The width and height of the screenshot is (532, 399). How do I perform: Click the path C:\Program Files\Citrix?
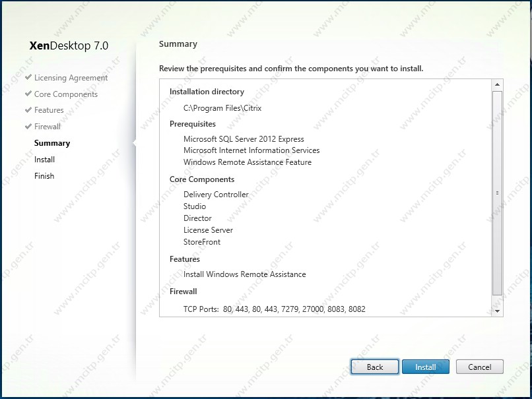[222, 107]
